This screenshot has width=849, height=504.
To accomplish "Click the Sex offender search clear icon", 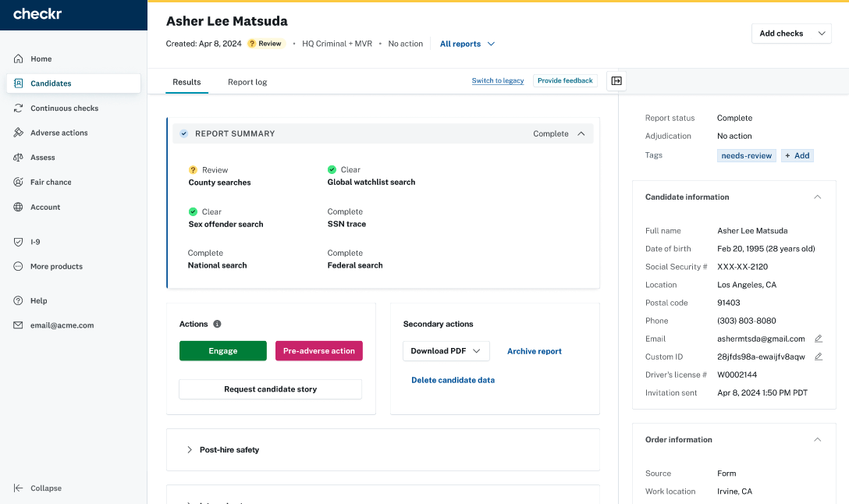I will pos(193,211).
